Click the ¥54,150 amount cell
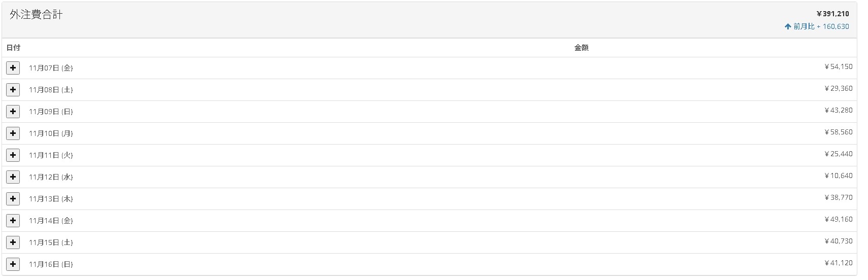This screenshot has width=868, height=280. coord(839,66)
